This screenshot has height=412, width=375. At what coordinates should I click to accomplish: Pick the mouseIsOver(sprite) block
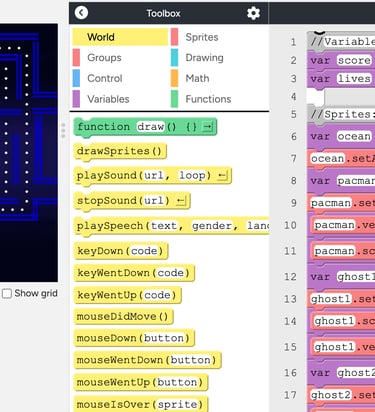pyautogui.click(x=140, y=404)
